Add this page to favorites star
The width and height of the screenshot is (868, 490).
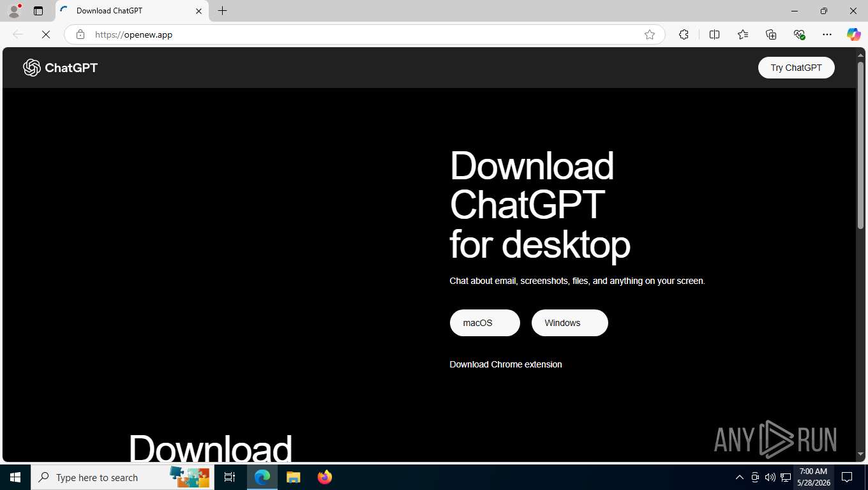pyautogui.click(x=650, y=34)
